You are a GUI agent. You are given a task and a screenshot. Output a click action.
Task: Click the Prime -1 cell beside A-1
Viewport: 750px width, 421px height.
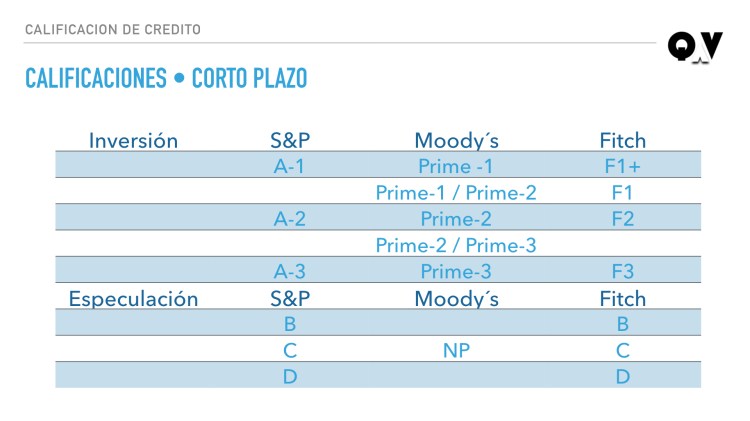(455, 167)
